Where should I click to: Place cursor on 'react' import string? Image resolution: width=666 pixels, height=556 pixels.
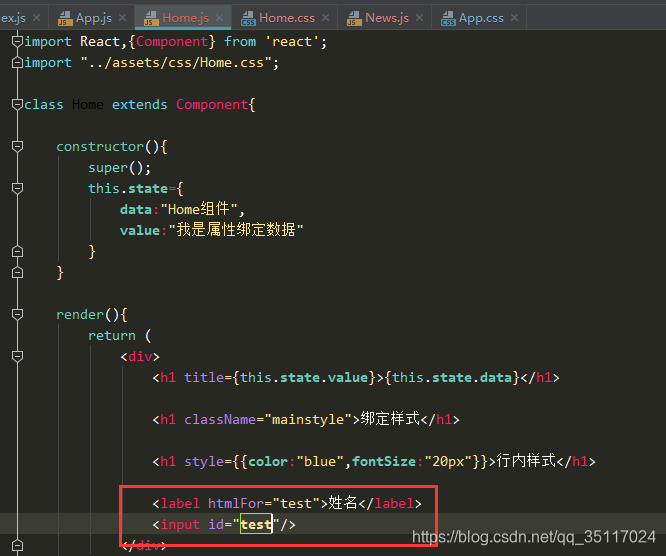pyautogui.click(x=292, y=42)
